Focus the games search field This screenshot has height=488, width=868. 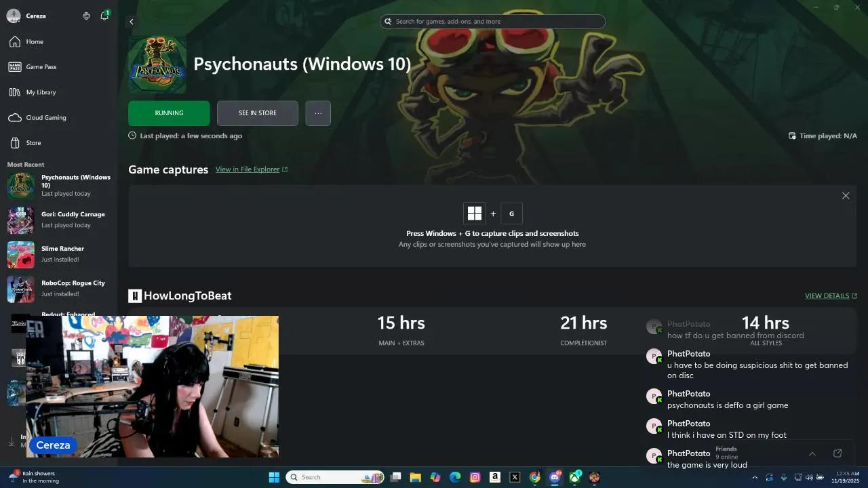point(492,22)
